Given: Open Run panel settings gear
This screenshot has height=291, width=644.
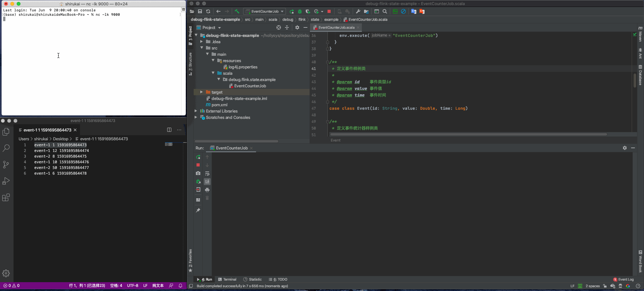Looking at the screenshot, I should (625, 148).
